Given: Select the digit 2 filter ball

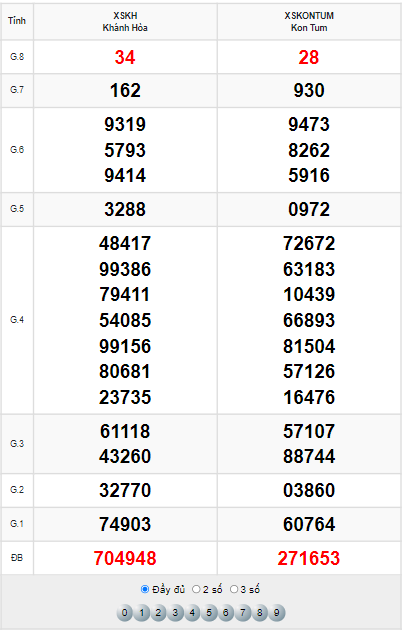Looking at the screenshot, I should [x=159, y=612].
